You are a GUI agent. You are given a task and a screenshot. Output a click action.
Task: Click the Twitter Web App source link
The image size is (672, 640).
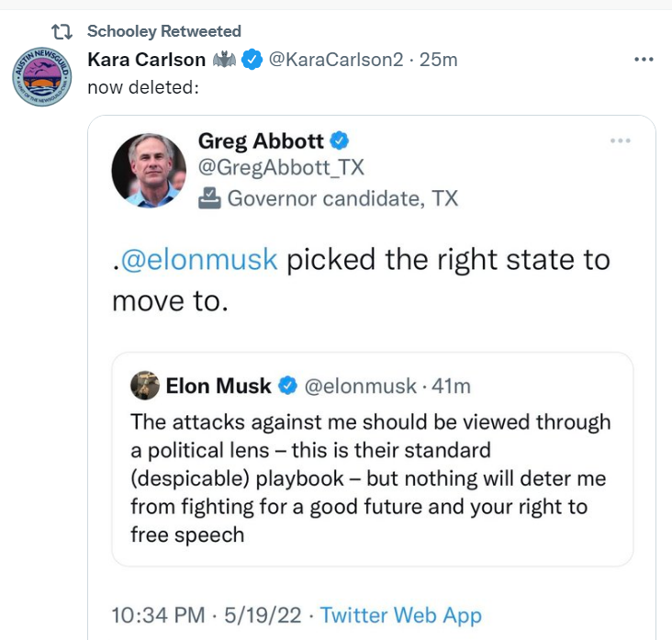click(400, 614)
